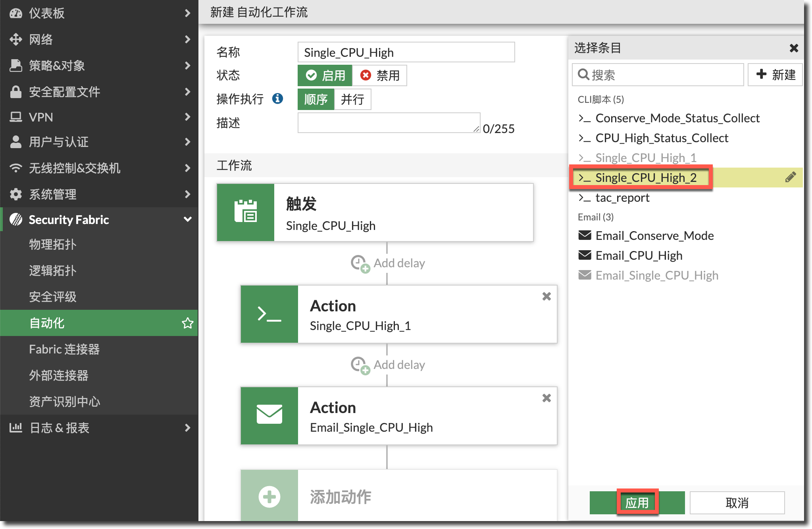Set status to 禁用
Image resolution: width=812 pixels, height=529 pixels.
379,75
